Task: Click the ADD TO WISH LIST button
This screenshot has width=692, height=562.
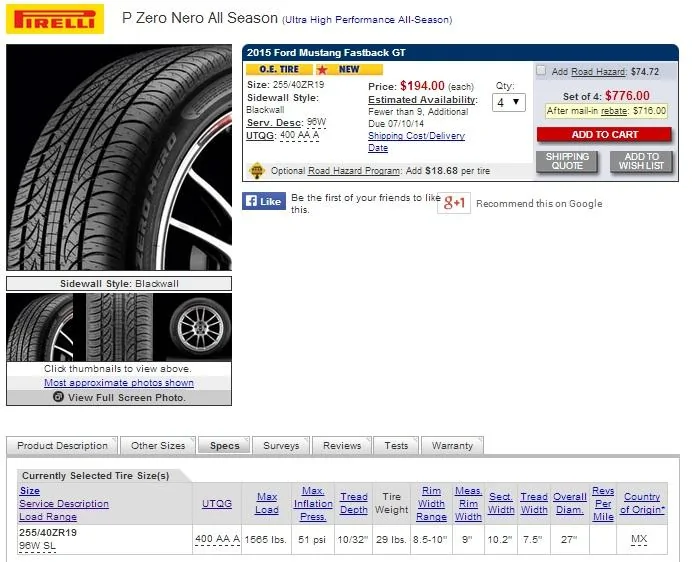Action: point(641,161)
